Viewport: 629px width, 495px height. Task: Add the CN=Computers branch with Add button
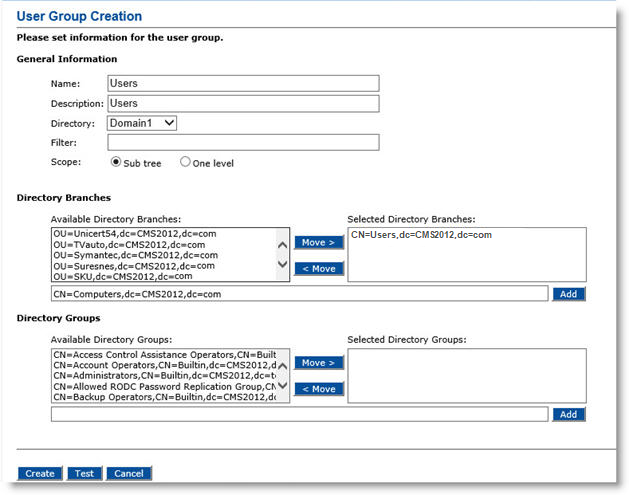point(568,294)
